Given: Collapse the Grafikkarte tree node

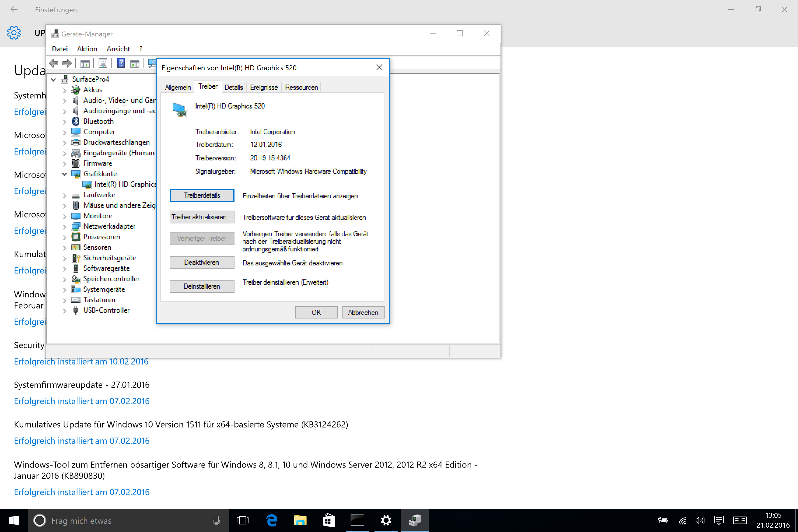Looking at the screenshot, I should (64, 174).
